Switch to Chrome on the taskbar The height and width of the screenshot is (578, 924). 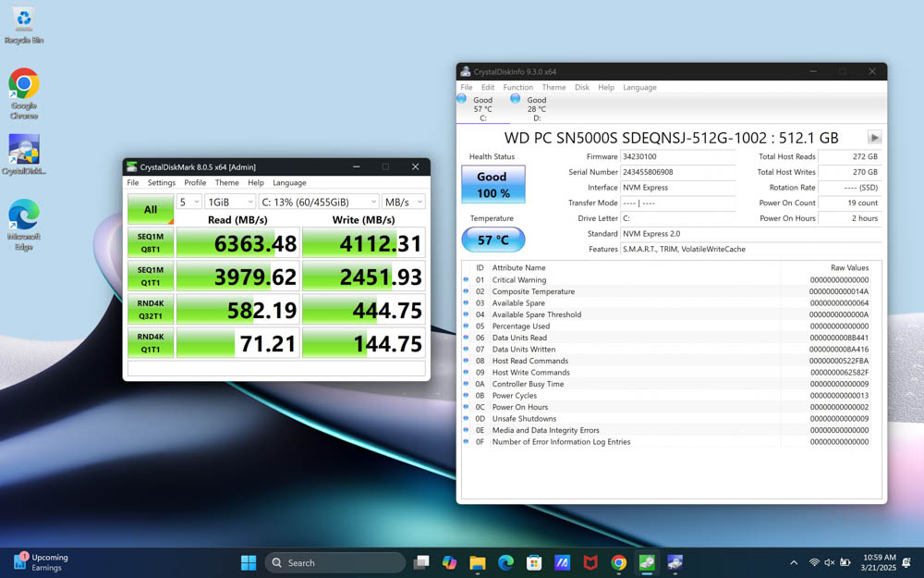coord(619,562)
